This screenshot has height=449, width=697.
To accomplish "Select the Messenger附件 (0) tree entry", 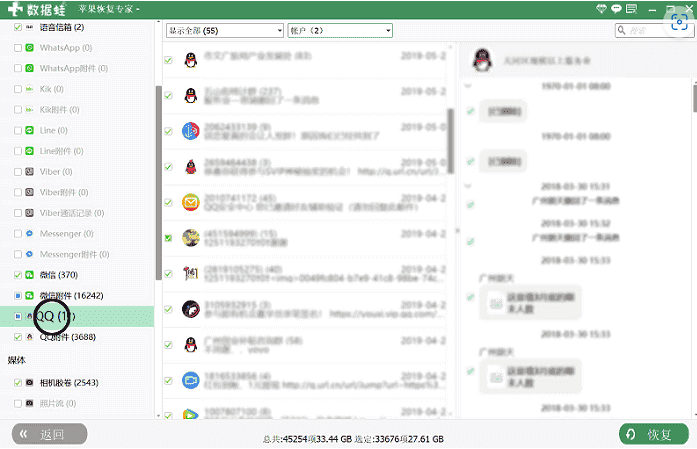I will tap(75, 254).
